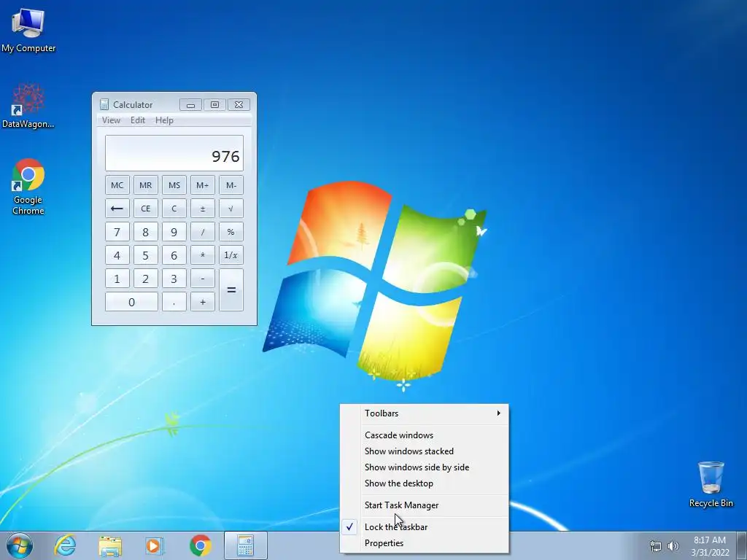Click the 4 key
Screen dimensions: 747x560
coord(117,255)
